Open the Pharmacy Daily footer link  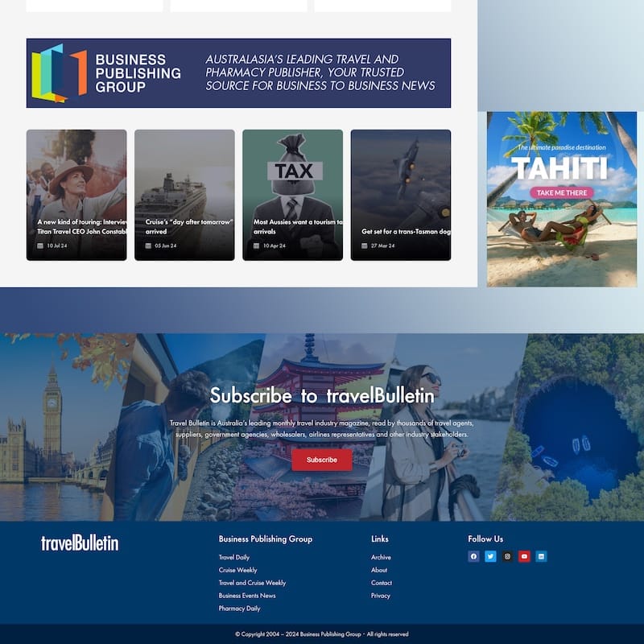pos(239,609)
